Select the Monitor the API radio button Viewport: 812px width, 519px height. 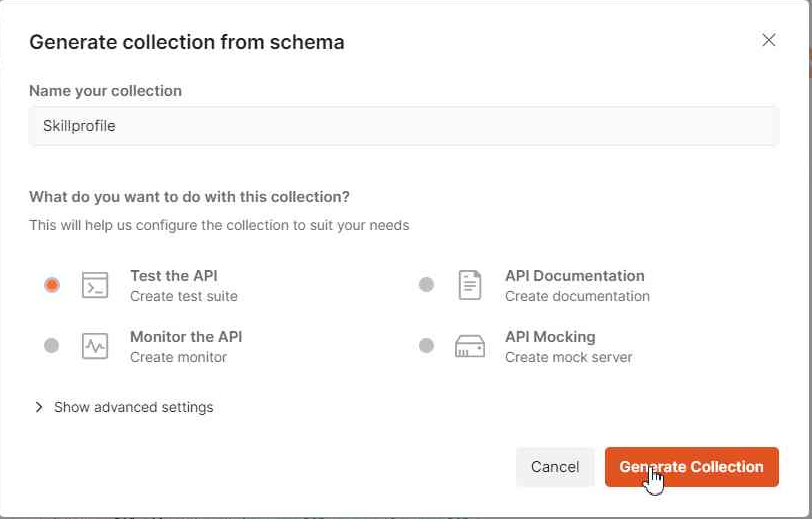click(x=52, y=346)
